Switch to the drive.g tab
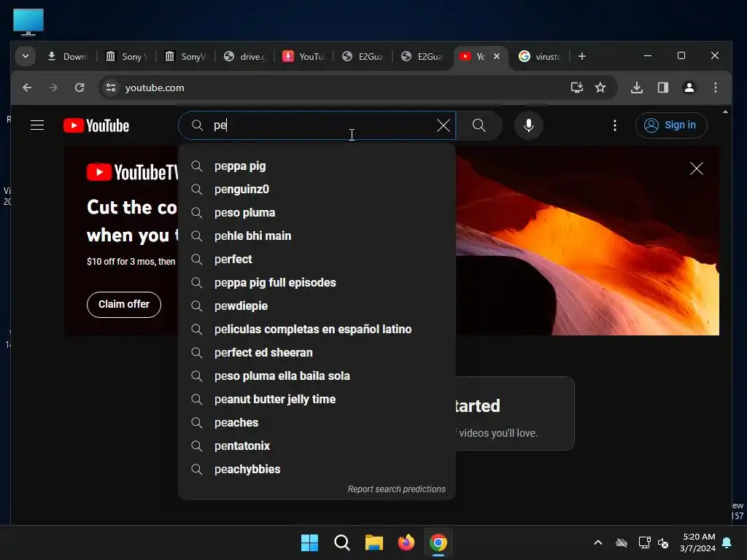Image resolution: width=747 pixels, height=560 pixels. (244, 57)
